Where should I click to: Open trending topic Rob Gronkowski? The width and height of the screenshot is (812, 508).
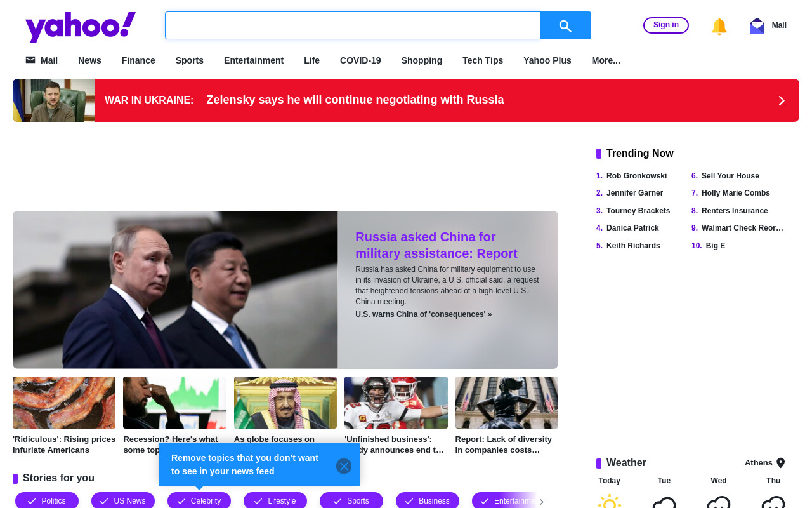pos(636,176)
